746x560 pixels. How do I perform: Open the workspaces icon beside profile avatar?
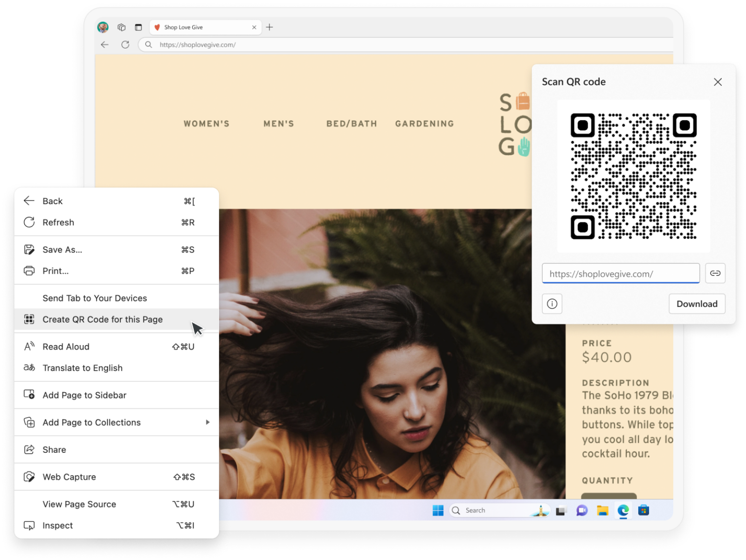pos(122,28)
